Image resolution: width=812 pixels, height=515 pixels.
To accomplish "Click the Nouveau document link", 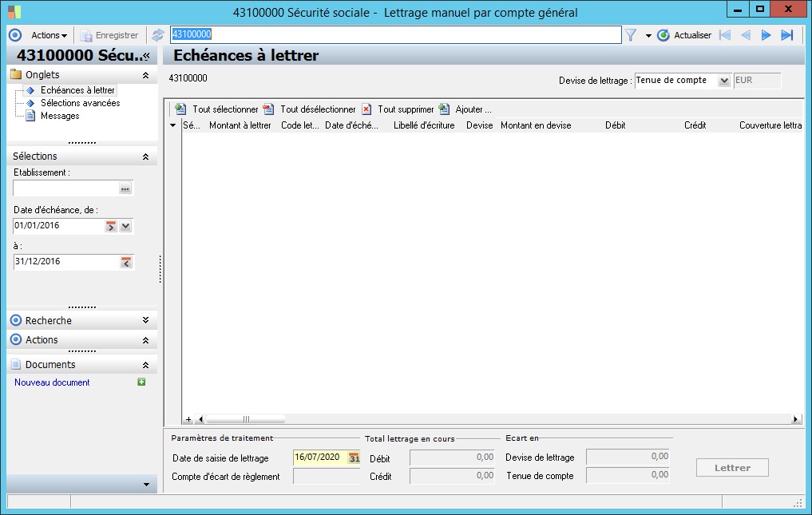I will pos(52,382).
